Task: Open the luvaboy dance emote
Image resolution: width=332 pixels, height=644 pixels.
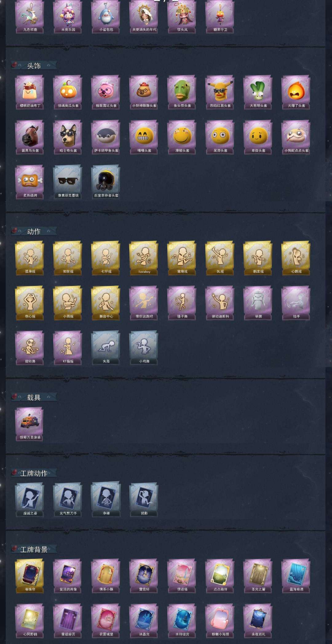Action: [x=144, y=258]
